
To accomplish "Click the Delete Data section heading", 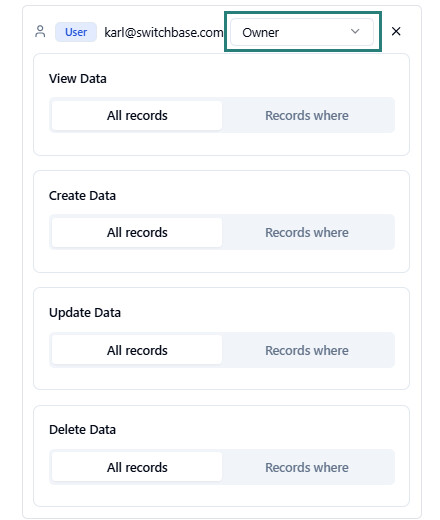I will pos(82,430).
